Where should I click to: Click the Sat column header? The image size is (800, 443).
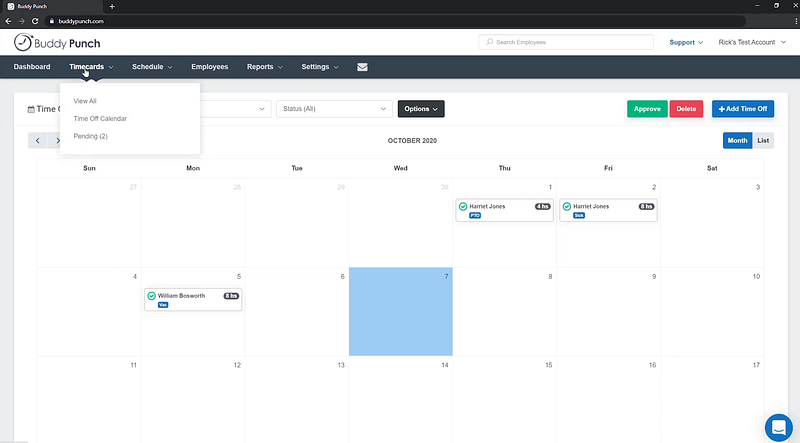712,168
